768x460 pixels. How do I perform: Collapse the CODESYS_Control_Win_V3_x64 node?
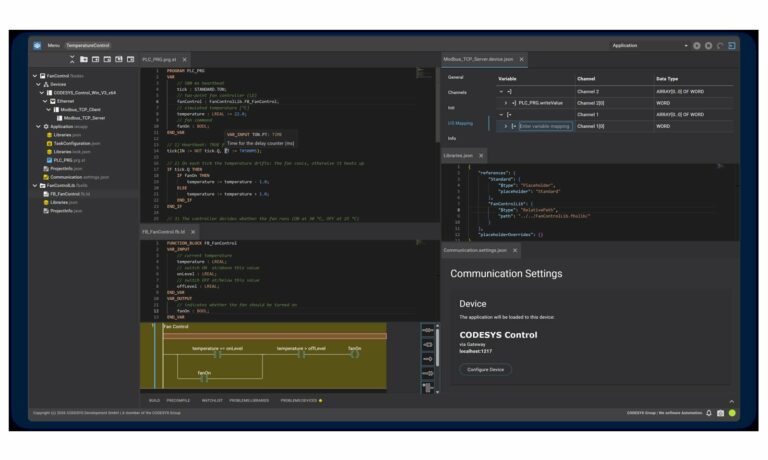42,93
